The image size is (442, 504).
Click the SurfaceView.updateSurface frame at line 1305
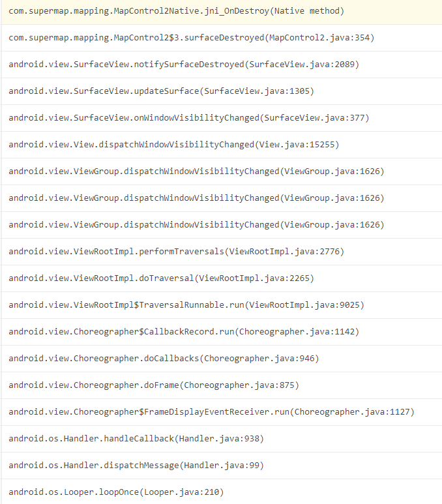click(x=222, y=91)
